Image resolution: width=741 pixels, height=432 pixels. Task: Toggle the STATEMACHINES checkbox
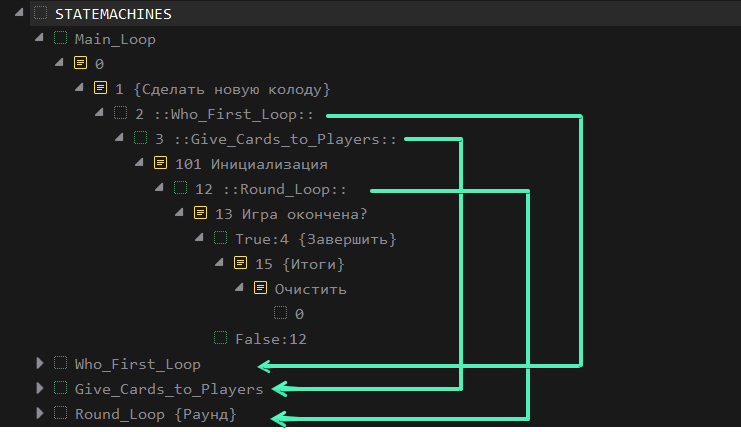[x=40, y=14]
